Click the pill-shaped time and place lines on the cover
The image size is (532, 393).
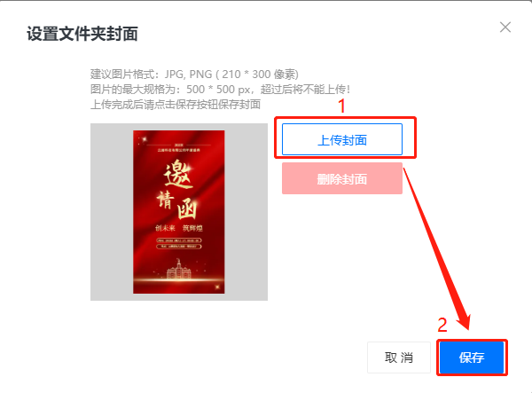pyautogui.click(x=179, y=243)
